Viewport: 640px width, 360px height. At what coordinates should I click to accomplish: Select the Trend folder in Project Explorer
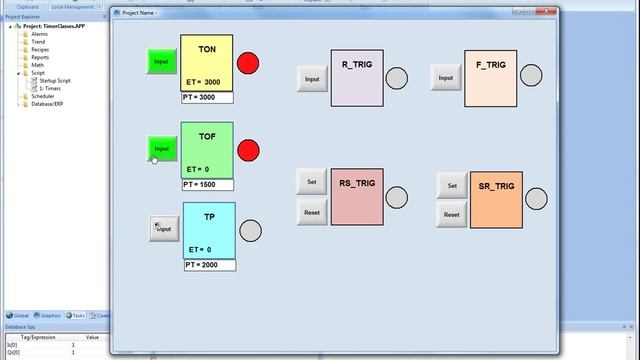pos(38,42)
